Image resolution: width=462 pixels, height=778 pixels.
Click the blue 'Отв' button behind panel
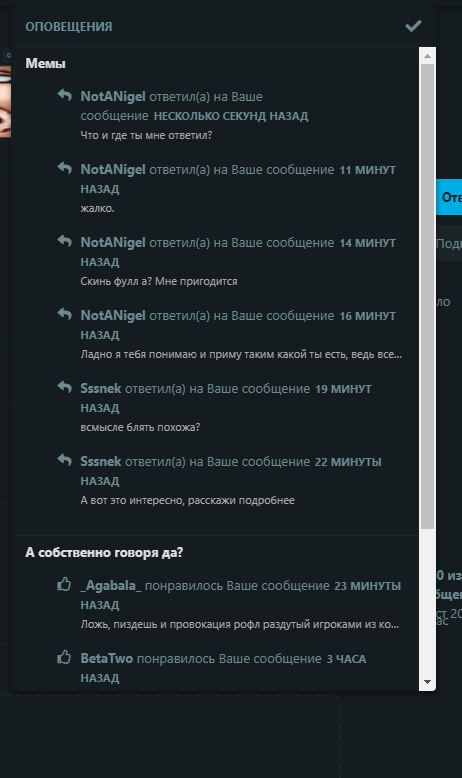[449, 197]
